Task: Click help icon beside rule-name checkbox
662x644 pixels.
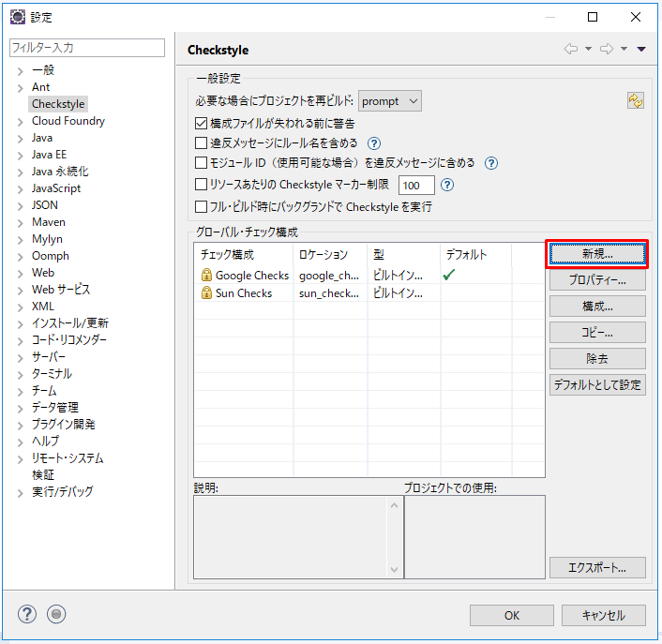Action: point(373,143)
